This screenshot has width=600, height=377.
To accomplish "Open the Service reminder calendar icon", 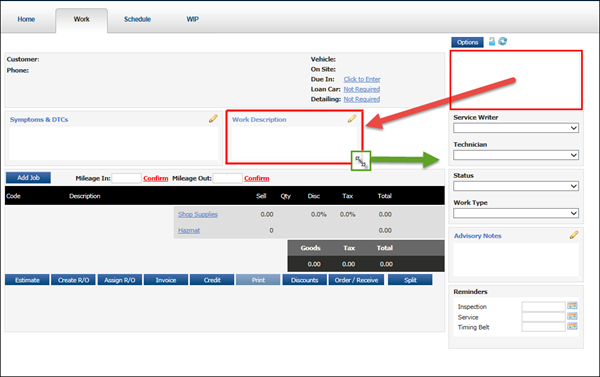I will pyautogui.click(x=572, y=316).
